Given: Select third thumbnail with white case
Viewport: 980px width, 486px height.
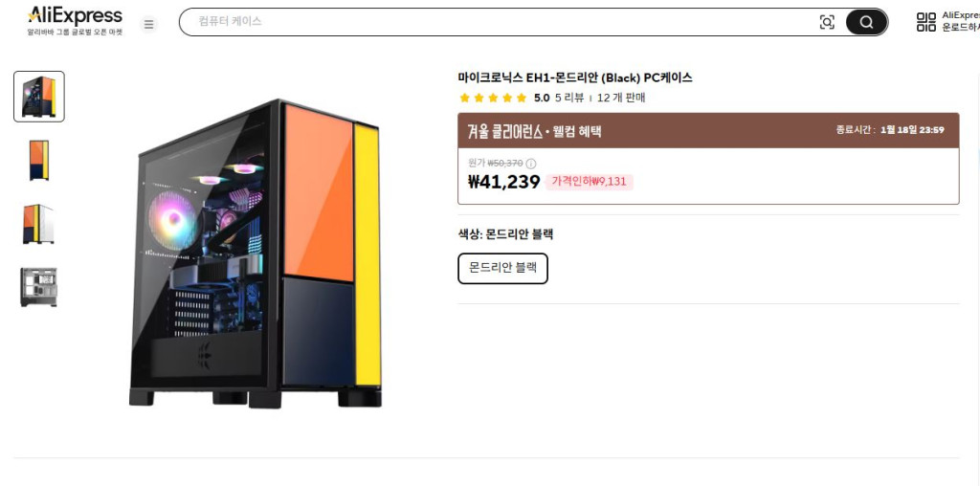Looking at the screenshot, I should tap(39, 224).
